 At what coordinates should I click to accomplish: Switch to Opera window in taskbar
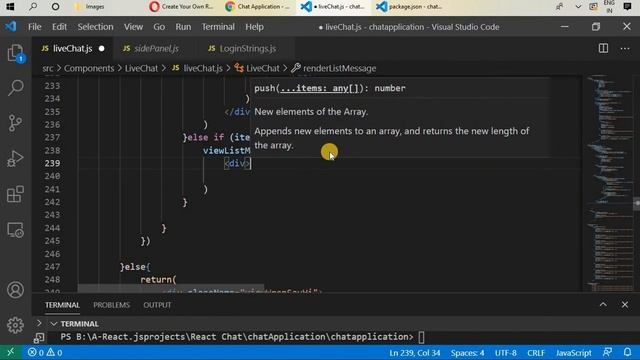click(182, 7)
